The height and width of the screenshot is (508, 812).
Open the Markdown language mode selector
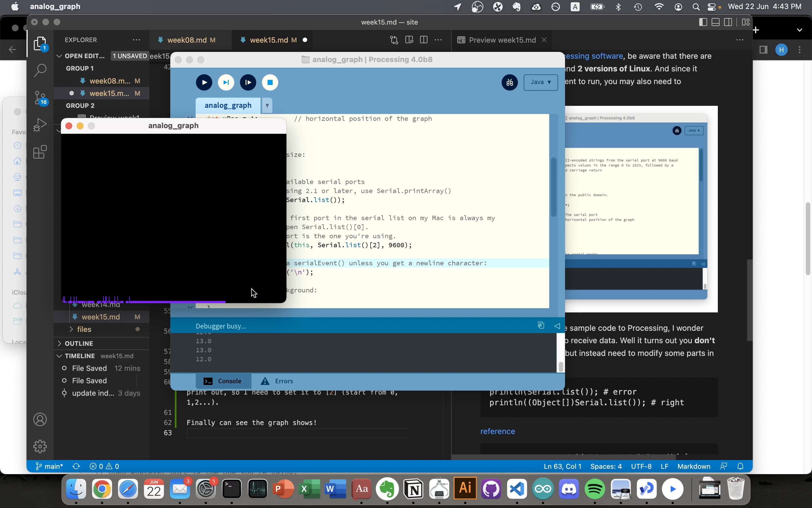694,466
